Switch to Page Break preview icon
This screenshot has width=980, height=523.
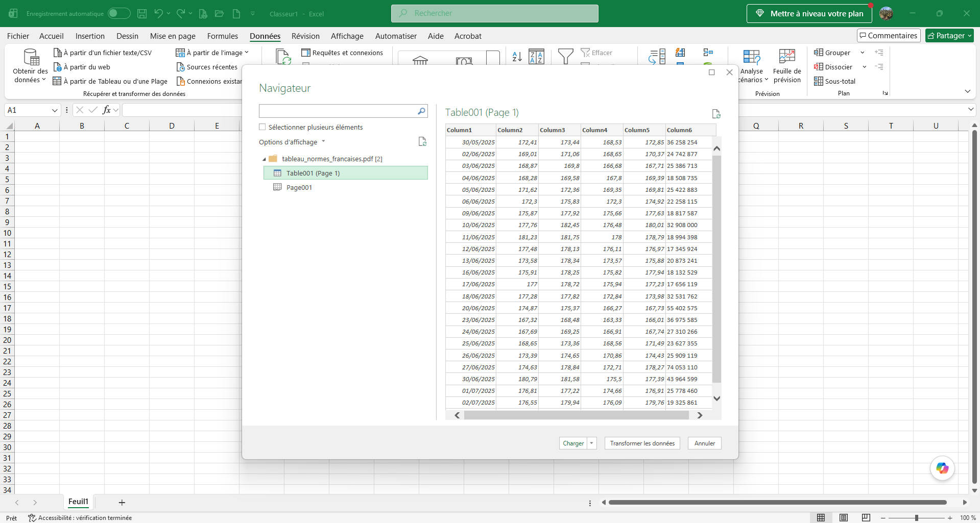click(x=866, y=517)
